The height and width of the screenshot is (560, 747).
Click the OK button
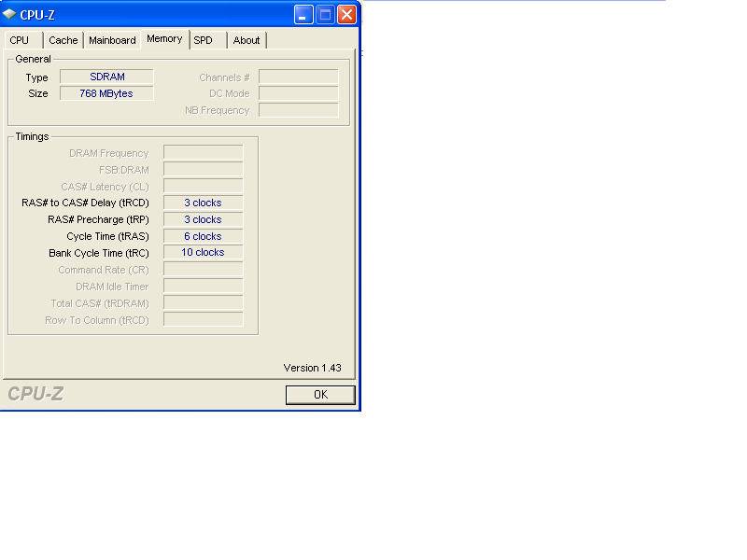[320, 395]
